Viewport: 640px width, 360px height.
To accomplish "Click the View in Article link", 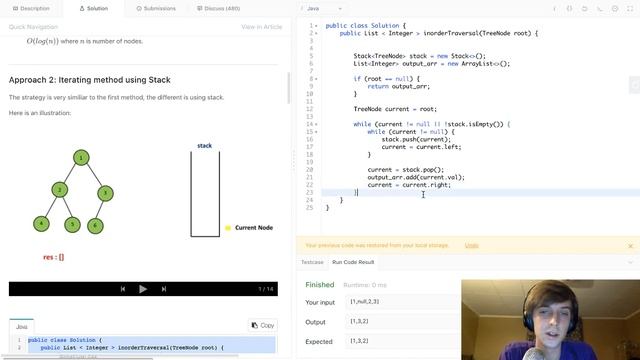I will [x=262, y=27].
